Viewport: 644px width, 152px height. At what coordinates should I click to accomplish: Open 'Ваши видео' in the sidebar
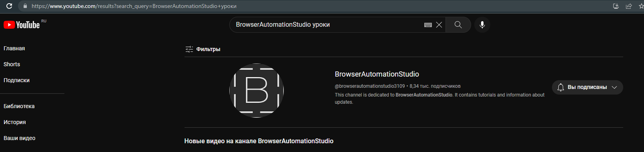[x=20, y=138]
